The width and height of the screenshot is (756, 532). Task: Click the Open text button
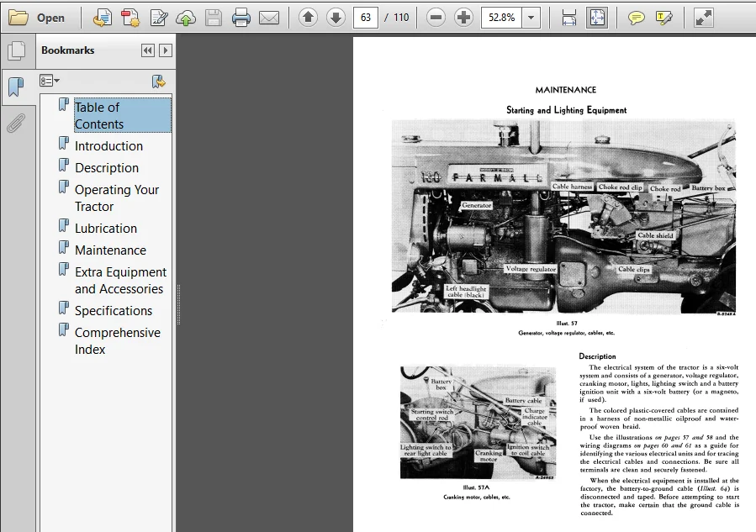pyautogui.click(x=50, y=18)
